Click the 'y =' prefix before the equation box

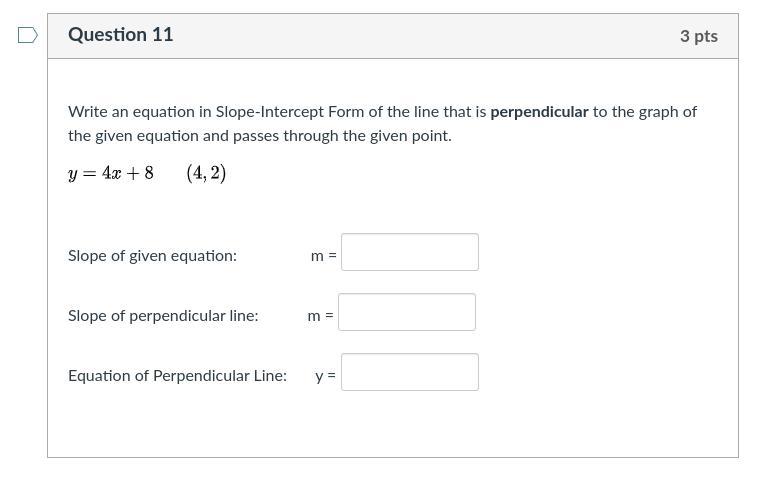point(326,376)
